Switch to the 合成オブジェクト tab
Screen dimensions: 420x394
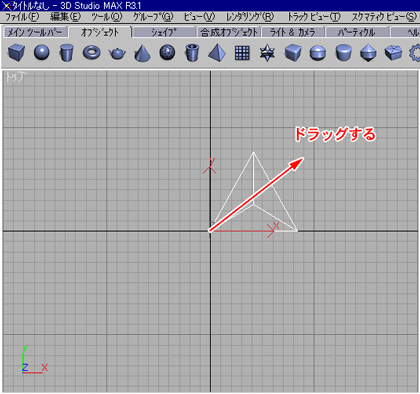(229, 32)
